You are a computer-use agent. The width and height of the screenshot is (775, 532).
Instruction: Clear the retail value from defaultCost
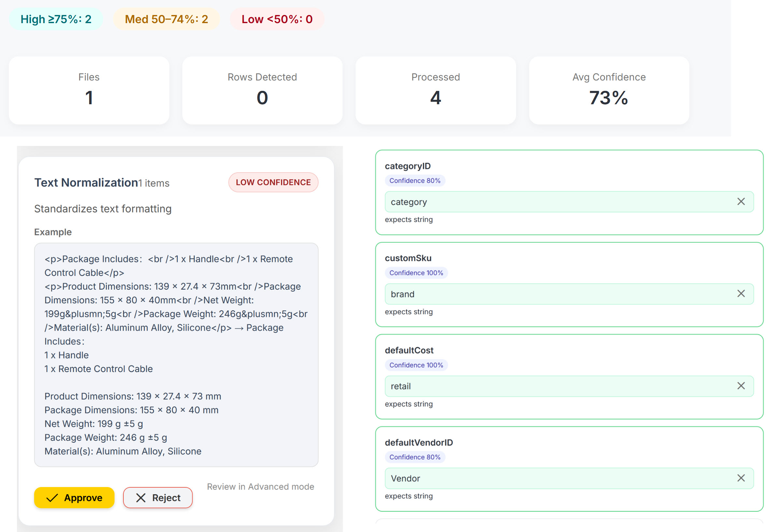741,386
